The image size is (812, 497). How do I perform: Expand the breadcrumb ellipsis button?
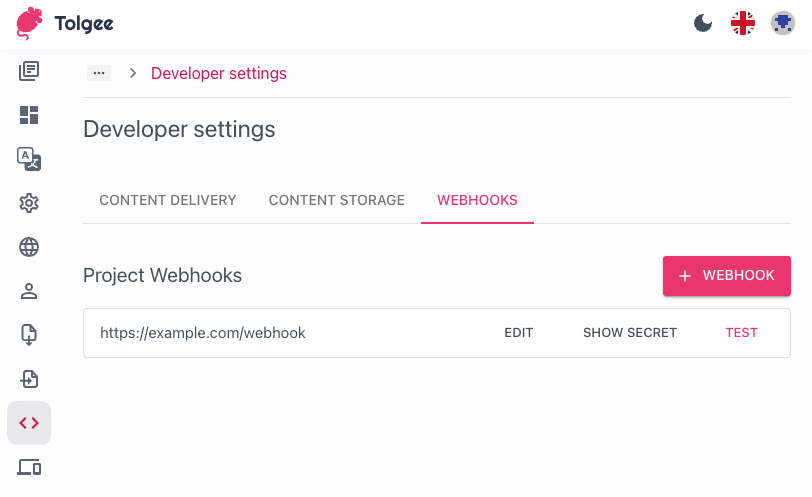point(98,73)
